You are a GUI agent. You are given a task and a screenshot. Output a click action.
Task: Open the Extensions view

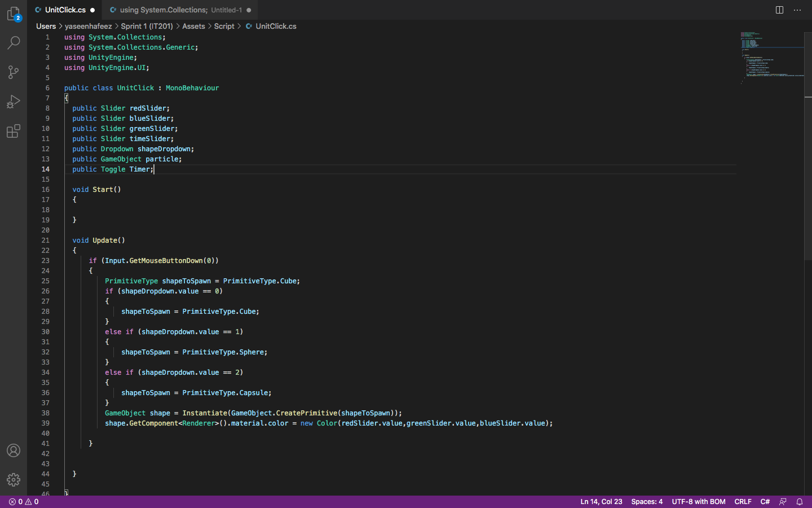pyautogui.click(x=14, y=131)
